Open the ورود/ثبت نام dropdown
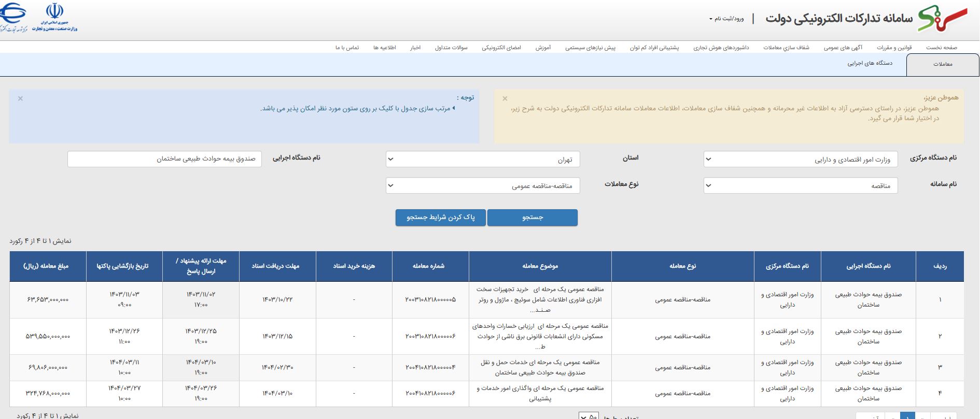This screenshot has height=419, width=980. (726, 19)
